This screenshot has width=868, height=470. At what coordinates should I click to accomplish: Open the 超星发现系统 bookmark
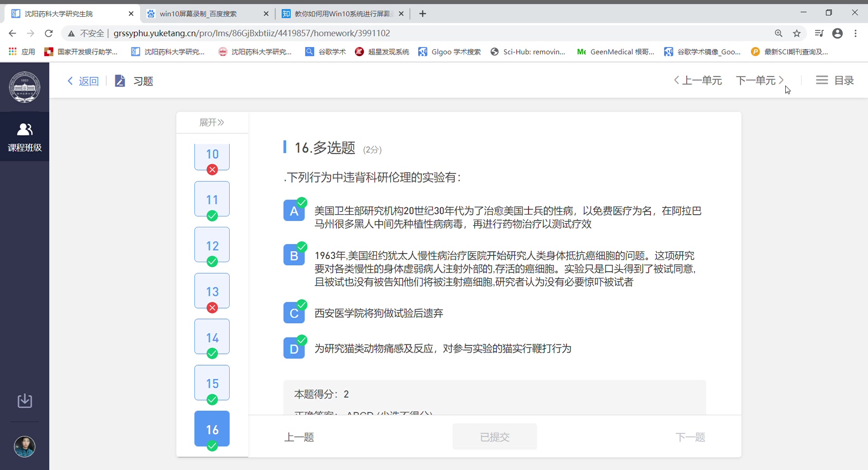pos(382,52)
